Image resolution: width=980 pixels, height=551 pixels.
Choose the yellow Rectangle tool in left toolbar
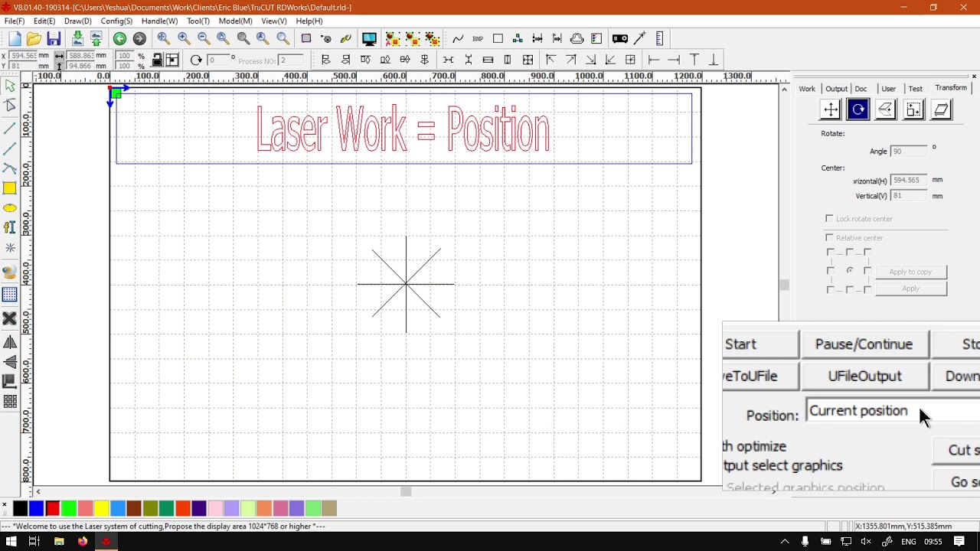coord(10,188)
